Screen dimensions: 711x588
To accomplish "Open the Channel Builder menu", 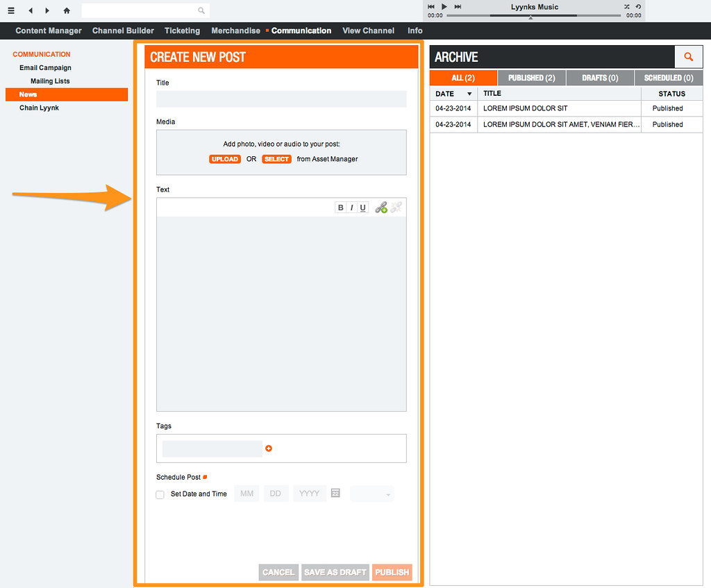I will click(x=123, y=31).
